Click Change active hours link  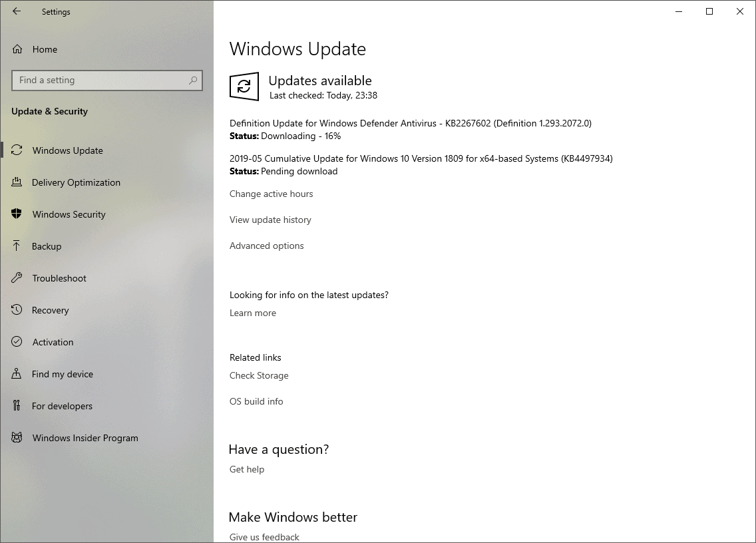coord(271,194)
